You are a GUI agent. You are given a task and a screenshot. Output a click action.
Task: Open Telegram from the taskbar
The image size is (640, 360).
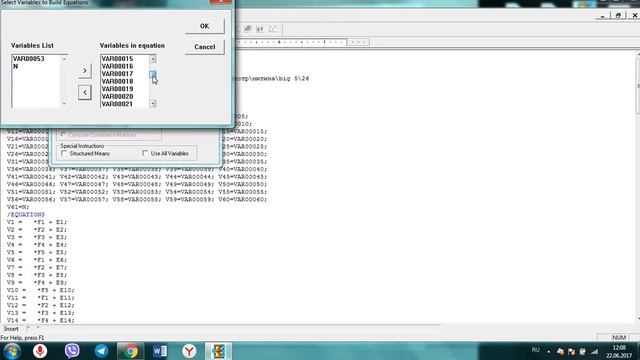click(101, 351)
